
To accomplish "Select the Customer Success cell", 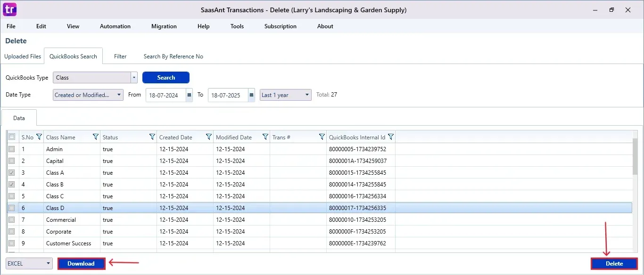I will click(72, 243).
